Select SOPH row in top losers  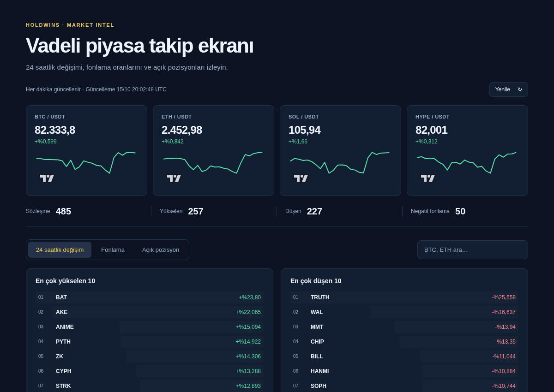(404, 386)
